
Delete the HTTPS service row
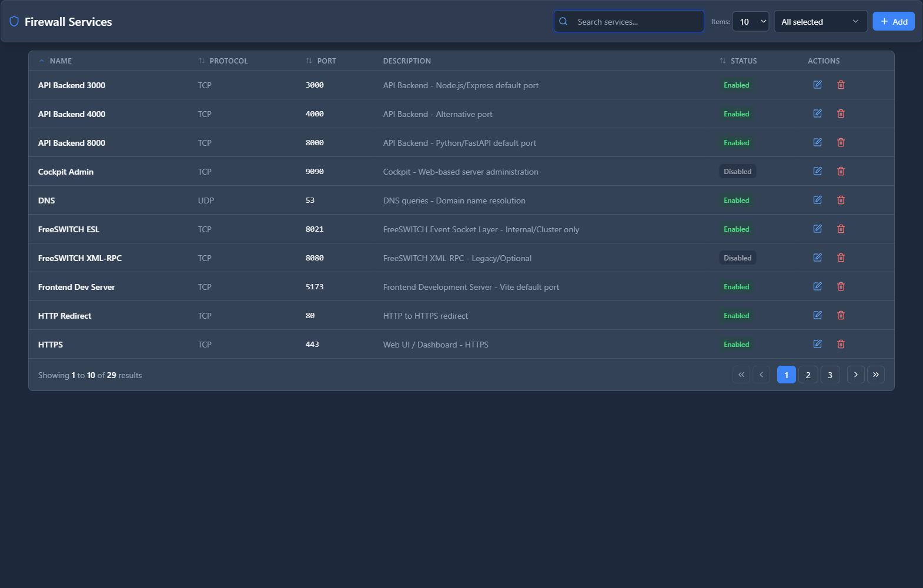point(841,344)
